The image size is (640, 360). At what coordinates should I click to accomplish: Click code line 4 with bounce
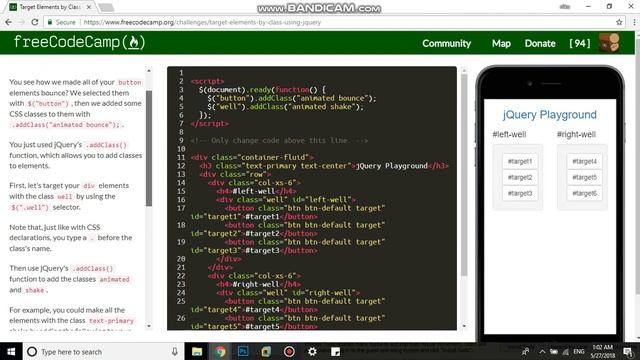click(x=292, y=98)
